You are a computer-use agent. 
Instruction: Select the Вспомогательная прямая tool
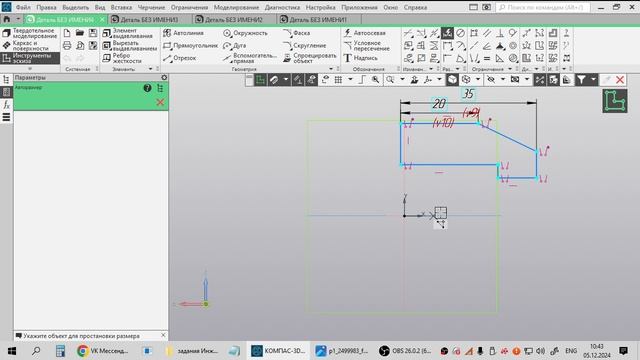[250, 58]
